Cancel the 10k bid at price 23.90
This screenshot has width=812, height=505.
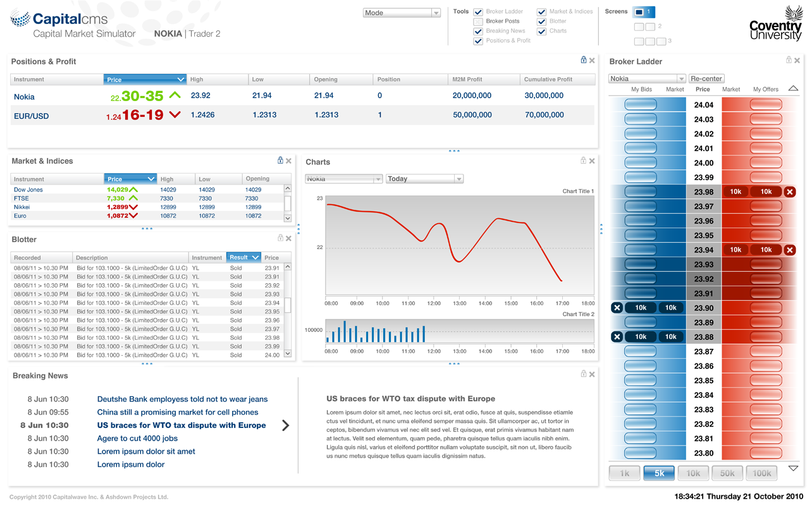click(x=617, y=307)
